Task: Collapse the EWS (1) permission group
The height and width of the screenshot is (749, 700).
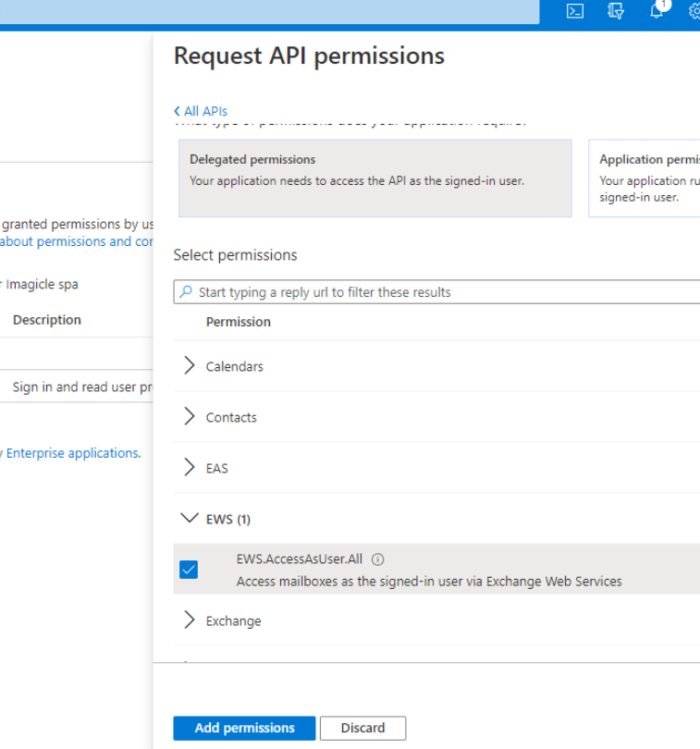Action: click(190, 519)
